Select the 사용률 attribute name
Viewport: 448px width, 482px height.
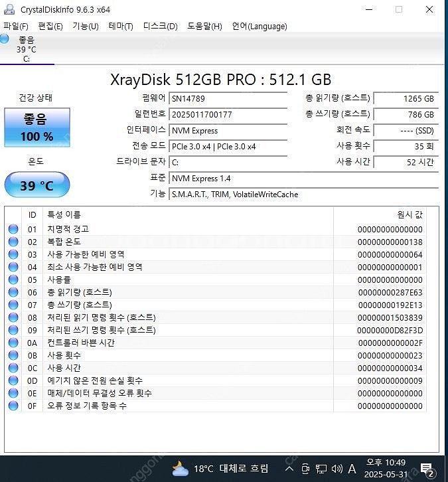click(58, 280)
